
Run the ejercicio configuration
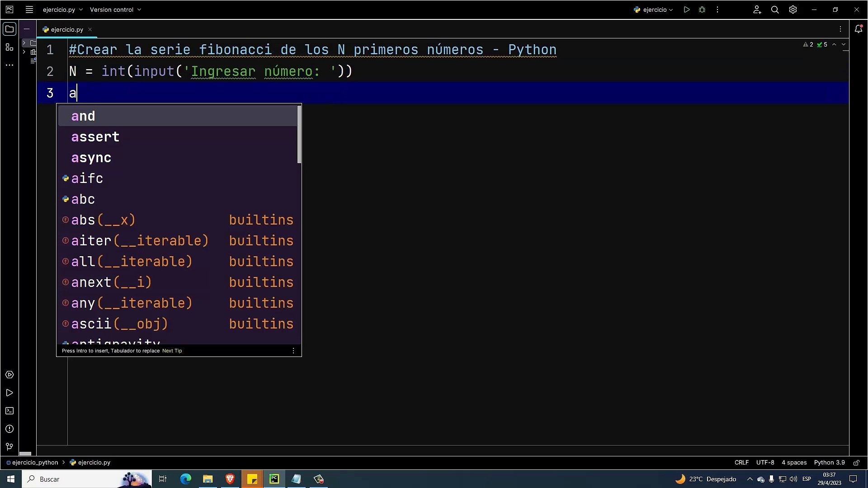[687, 9]
